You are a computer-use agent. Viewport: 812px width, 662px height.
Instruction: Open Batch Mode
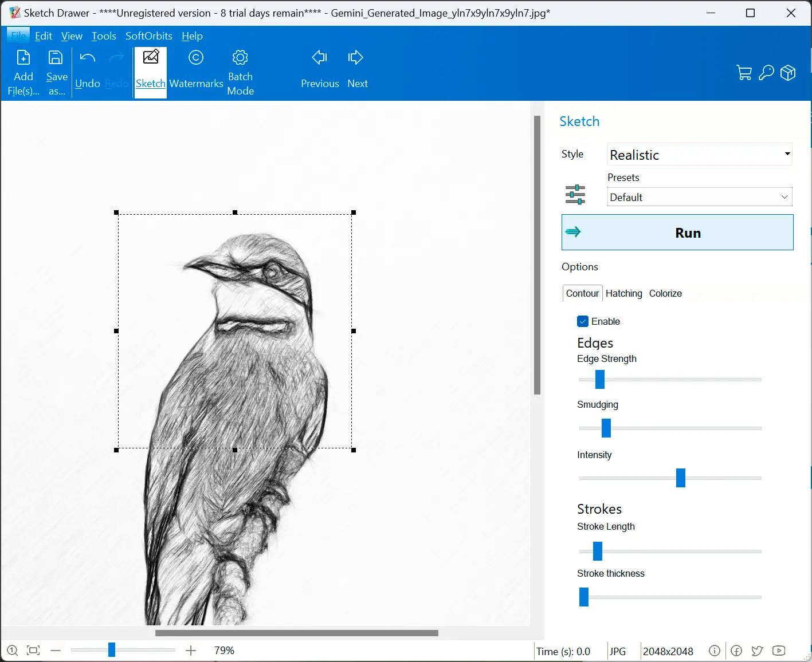[241, 73]
